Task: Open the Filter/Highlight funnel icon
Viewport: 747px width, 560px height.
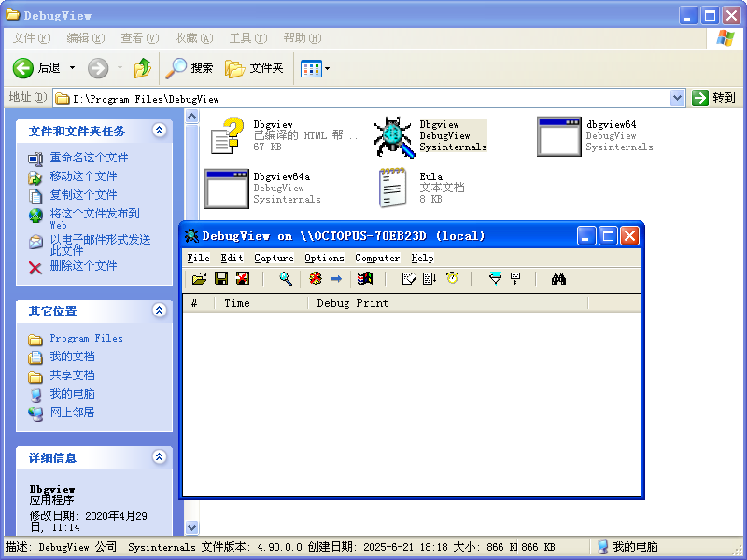Action: pyautogui.click(x=496, y=278)
